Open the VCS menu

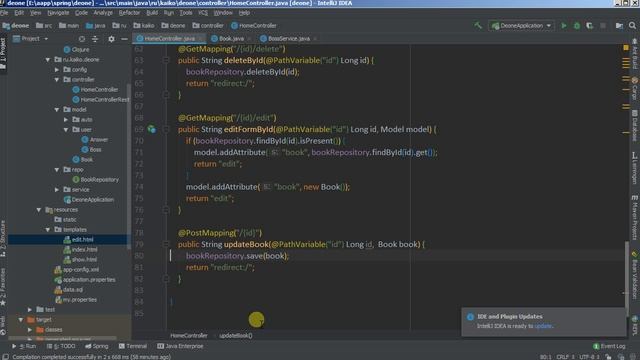pos(203,13)
